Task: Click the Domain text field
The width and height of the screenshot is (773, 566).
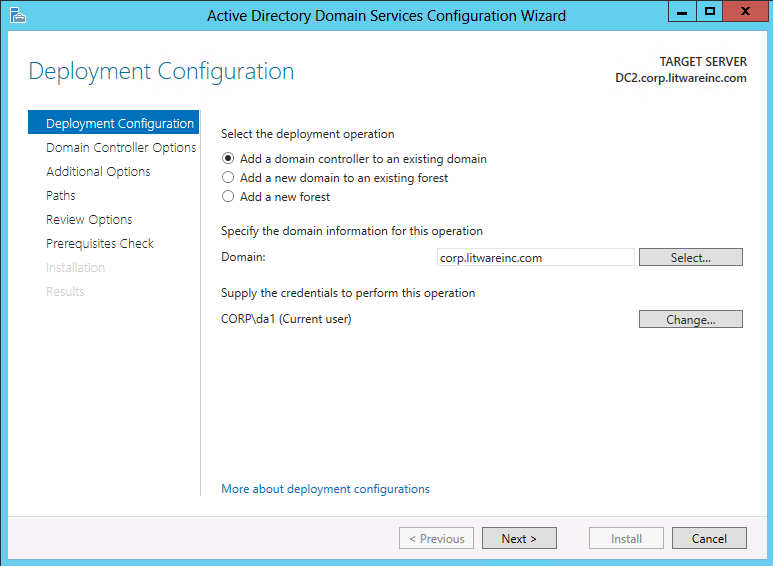Action: coord(535,257)
